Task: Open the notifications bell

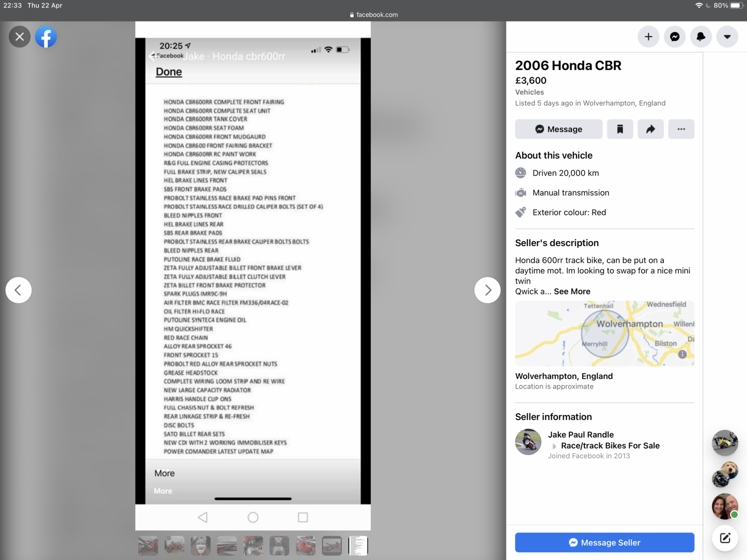Action: pos(701,36)
